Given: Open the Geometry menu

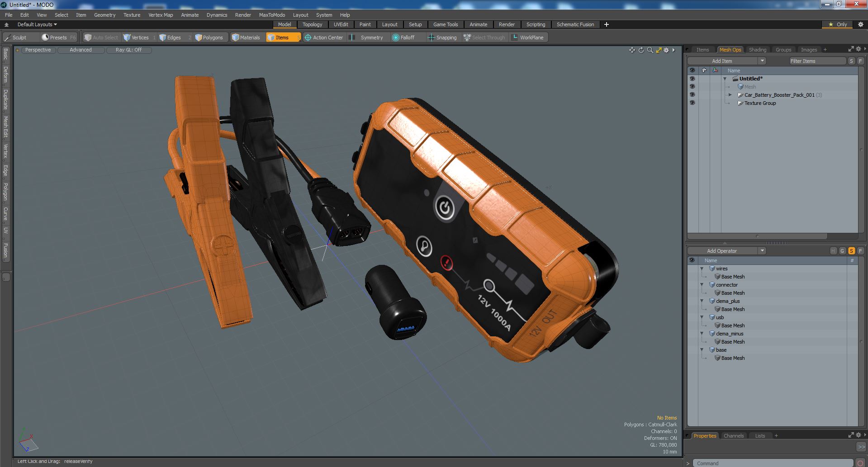Looking at the screenshot, I should (104, 15).
